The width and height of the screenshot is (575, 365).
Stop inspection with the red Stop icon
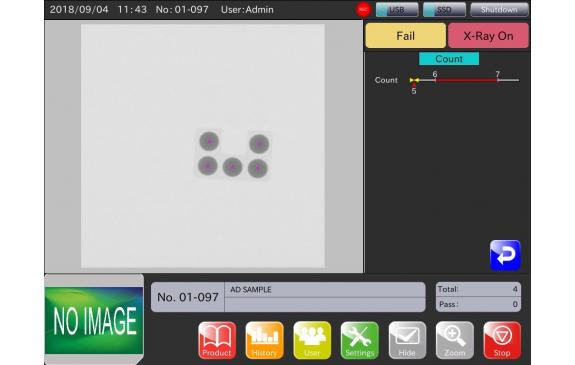tap(502, 340)
